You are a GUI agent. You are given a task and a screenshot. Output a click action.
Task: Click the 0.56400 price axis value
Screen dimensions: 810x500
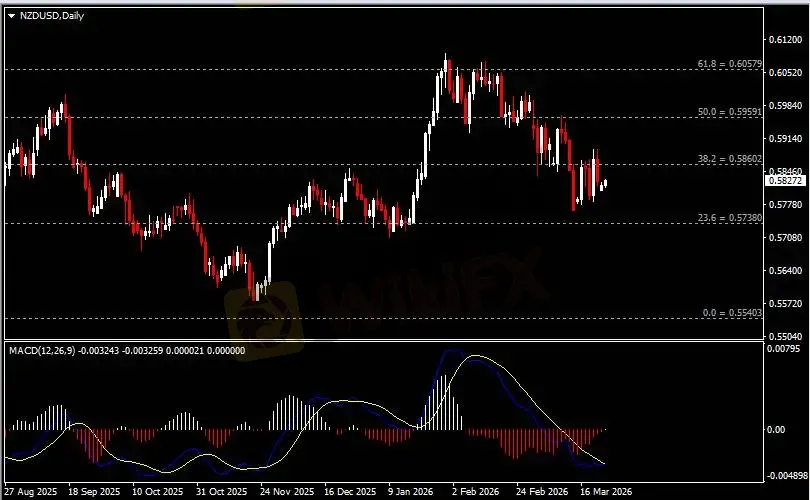pyautogui.click(x=785, y=271)
